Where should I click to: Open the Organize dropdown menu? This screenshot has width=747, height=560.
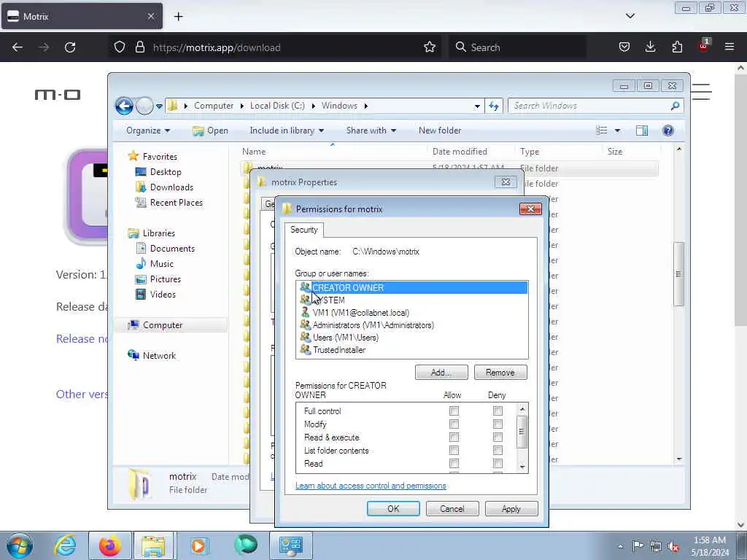(147, 131)
